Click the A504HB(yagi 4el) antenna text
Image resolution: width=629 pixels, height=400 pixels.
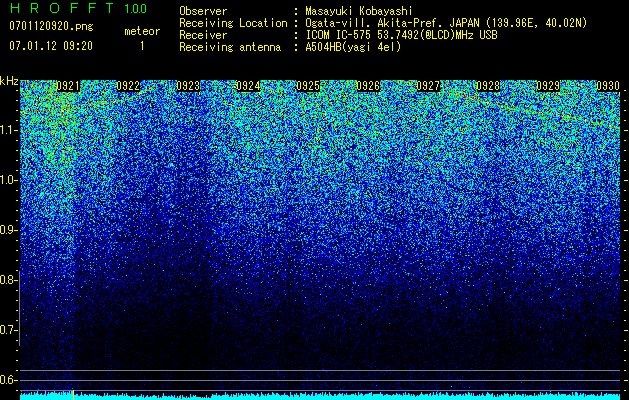click(x=353, y=47)
